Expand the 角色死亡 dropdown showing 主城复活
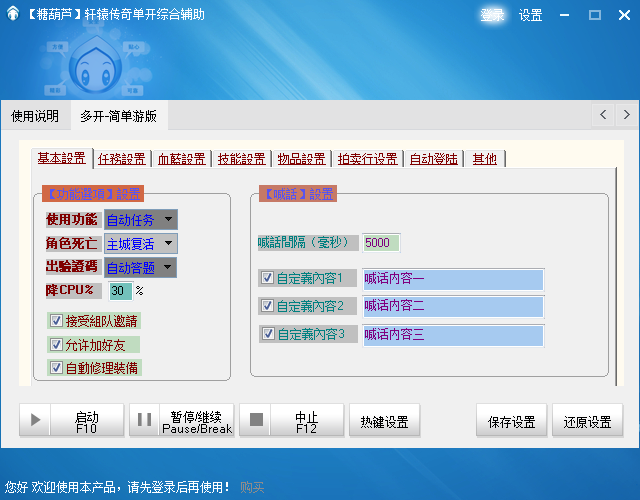This screenshot has width=640, height=500. pos(140,243)
